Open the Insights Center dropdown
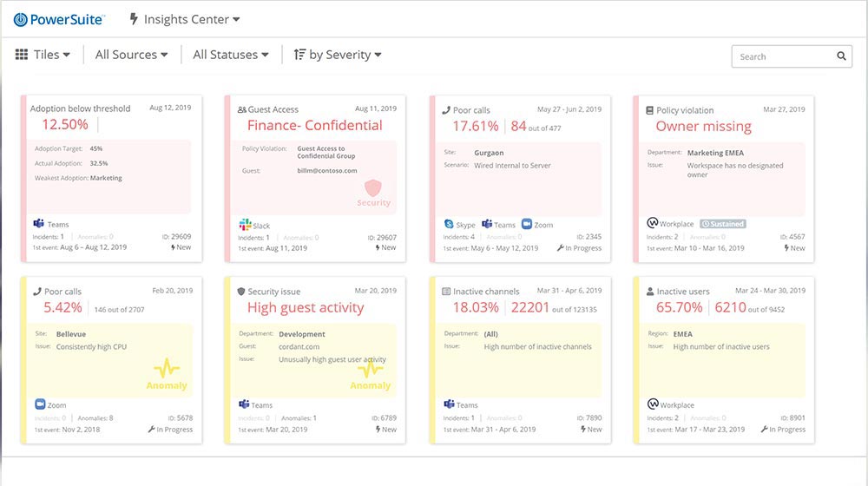Viewport: 868px width, 486px height. click(x=184, y=19)
